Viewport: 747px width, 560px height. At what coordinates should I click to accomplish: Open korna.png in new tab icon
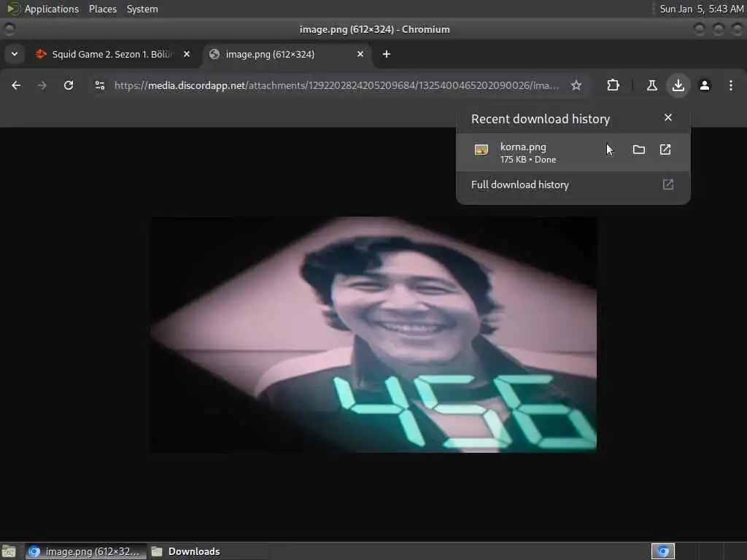(665, 149)
